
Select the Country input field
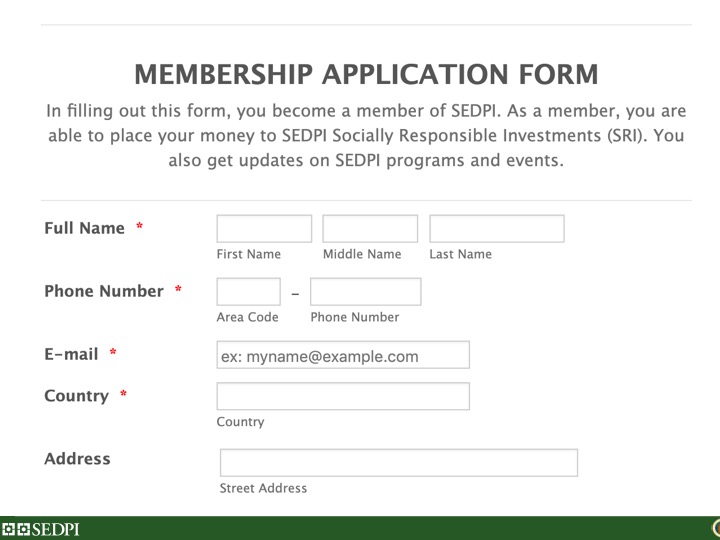pyautogui.click(x=343, y=396)
